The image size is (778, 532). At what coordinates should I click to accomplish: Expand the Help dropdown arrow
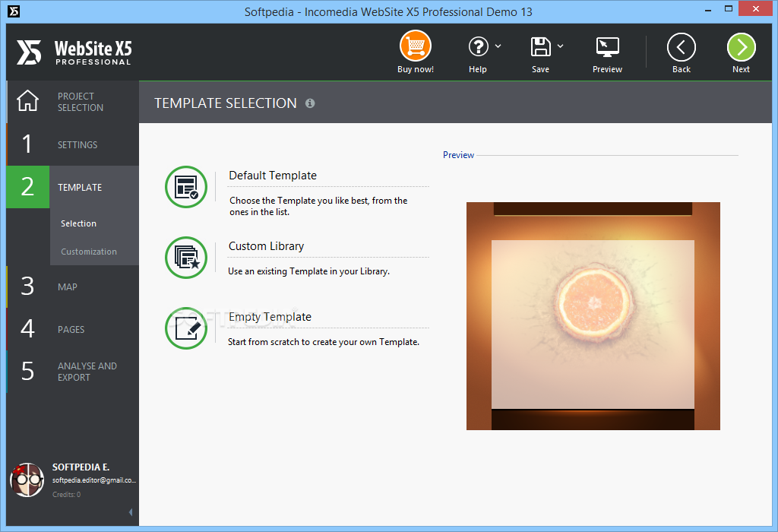pos(498,46)
